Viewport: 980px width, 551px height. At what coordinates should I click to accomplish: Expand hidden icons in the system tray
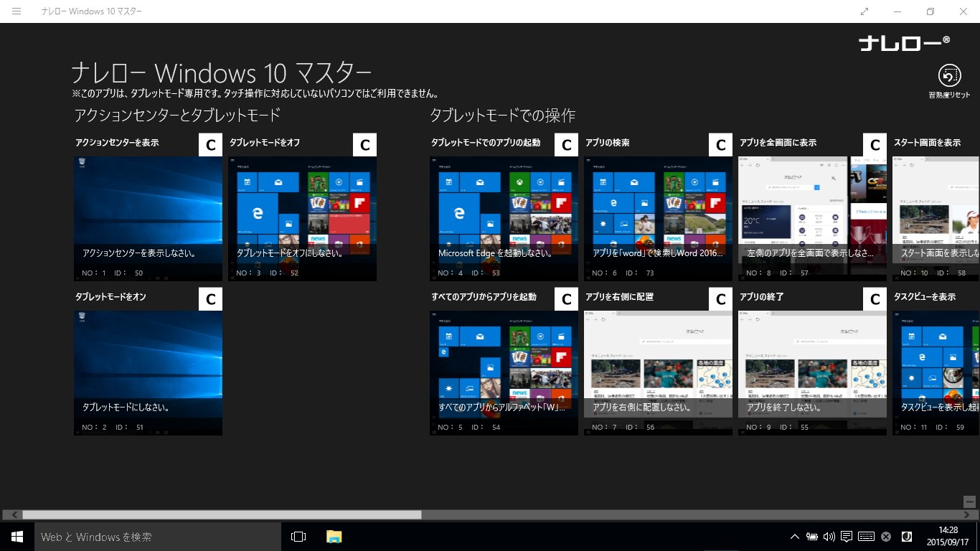click(x=795, y=536)
